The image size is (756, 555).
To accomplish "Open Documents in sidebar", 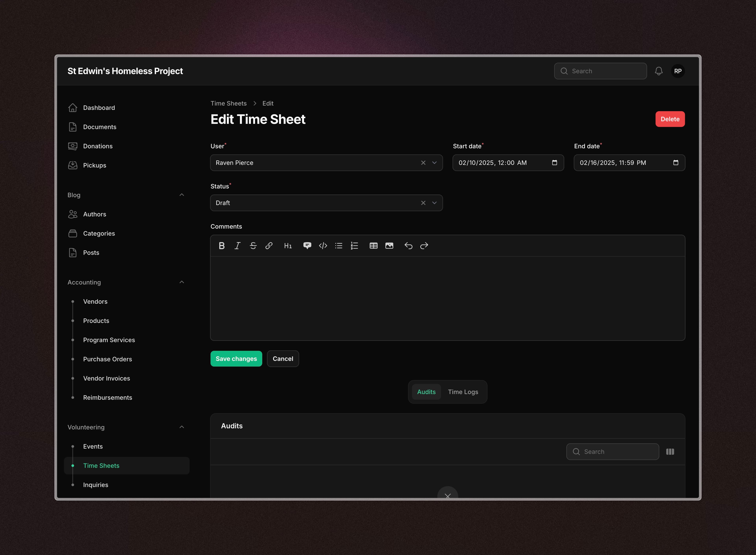I will tap(127, 127).
